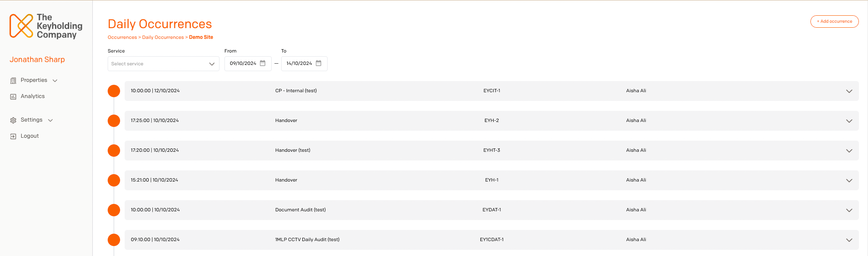Screen dimensions: 868x256
Task: Expand the 1MLP CCTV Daily Audit row
Action: [x=849, y=240]
